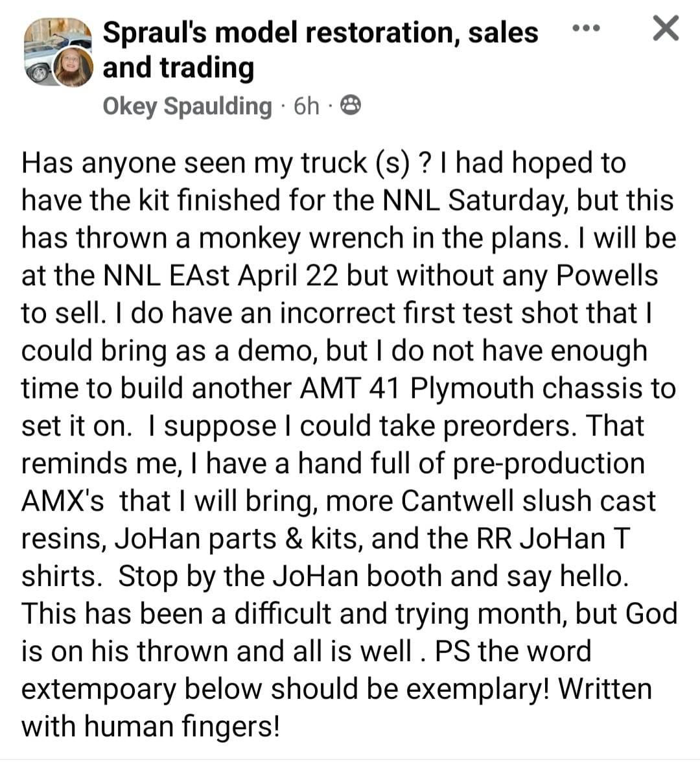
Task: Open Spraul's model restoration group page
Action: click(x=320, y=50)
